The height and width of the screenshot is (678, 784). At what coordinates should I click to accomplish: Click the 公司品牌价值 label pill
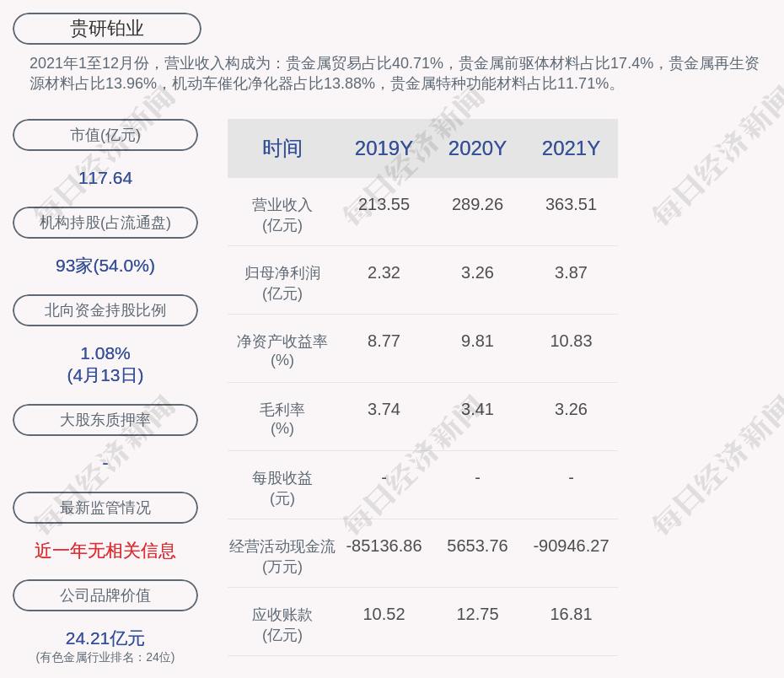point(105,595)
